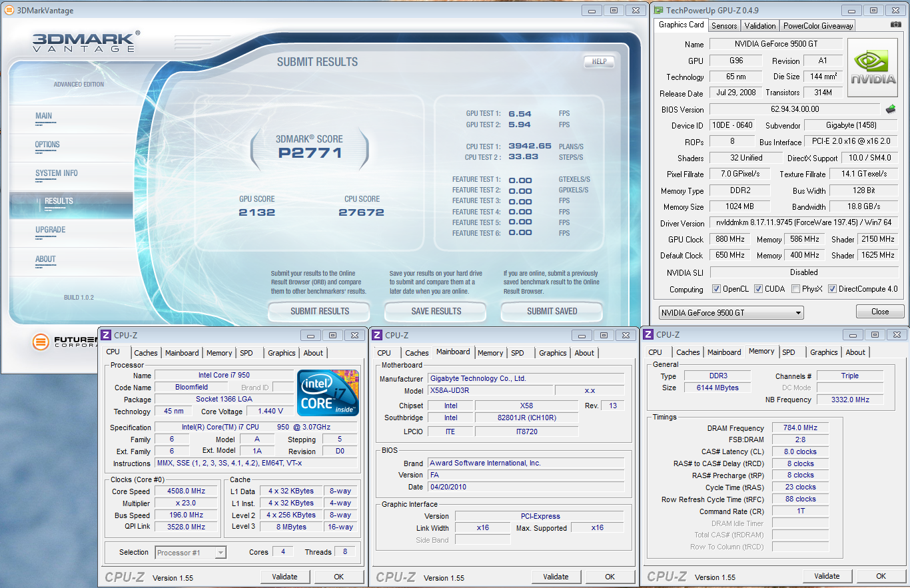The height and width of the screenshot is (588, 910).
Task: Open the Caches tab in the left CPU-Z window
Action: click(146, 353)
